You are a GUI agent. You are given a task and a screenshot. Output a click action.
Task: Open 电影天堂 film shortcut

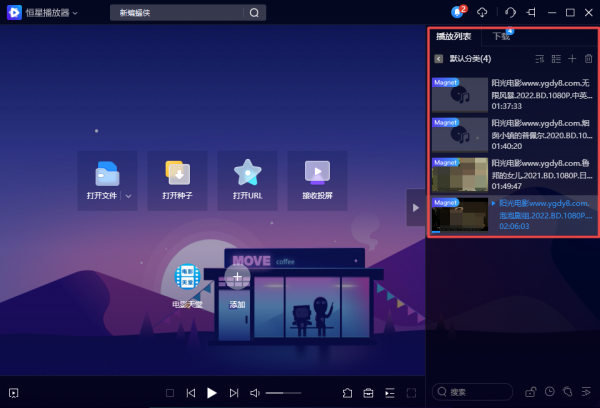tap(187, 282)
